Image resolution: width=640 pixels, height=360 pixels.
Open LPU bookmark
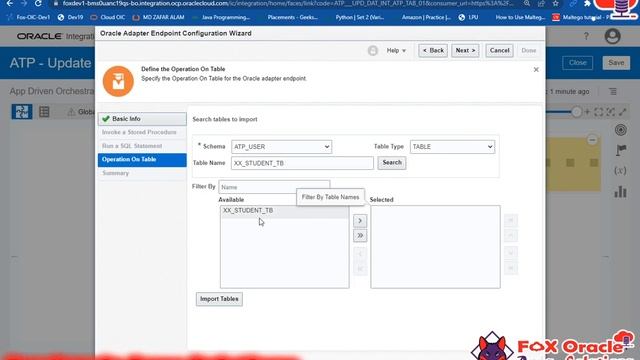[x=468, y=17]
